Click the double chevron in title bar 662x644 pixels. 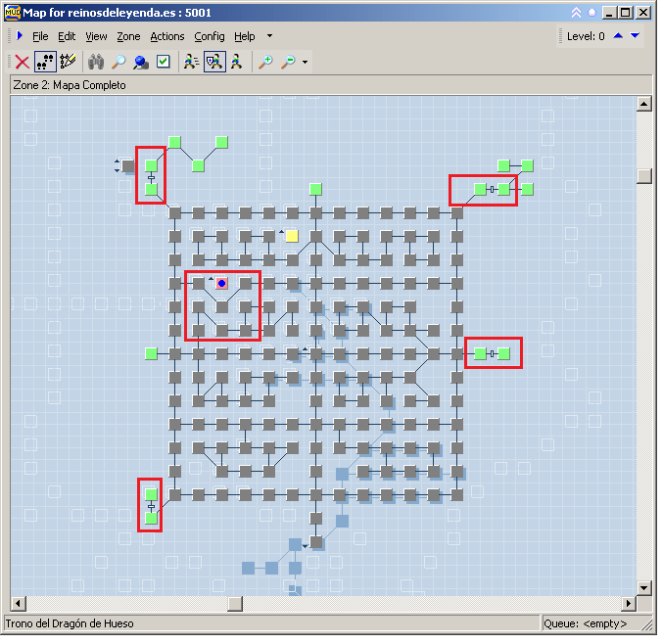point(577,13)
